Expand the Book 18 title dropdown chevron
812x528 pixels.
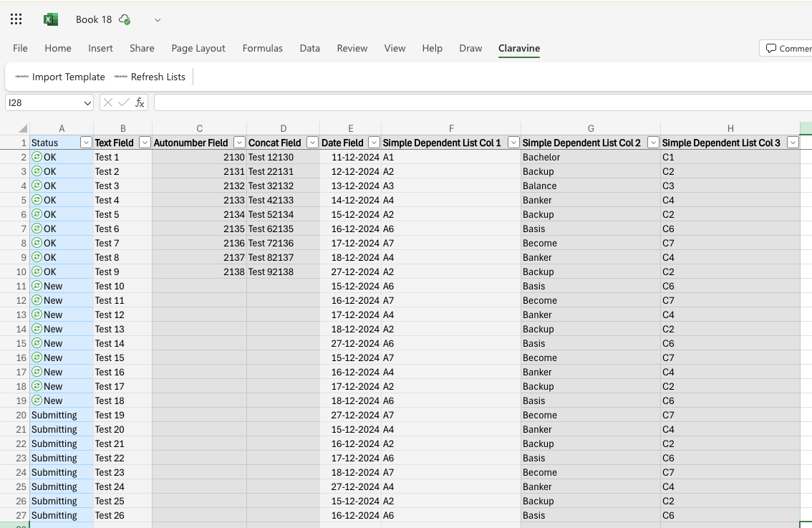tap(158, 20)
